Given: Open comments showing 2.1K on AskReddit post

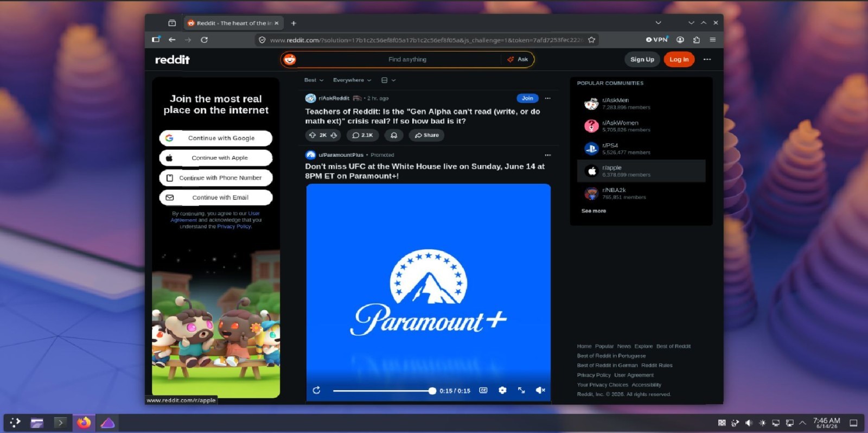Looking at the screenshot, I should pyautogui.click(x=362, y=135).
